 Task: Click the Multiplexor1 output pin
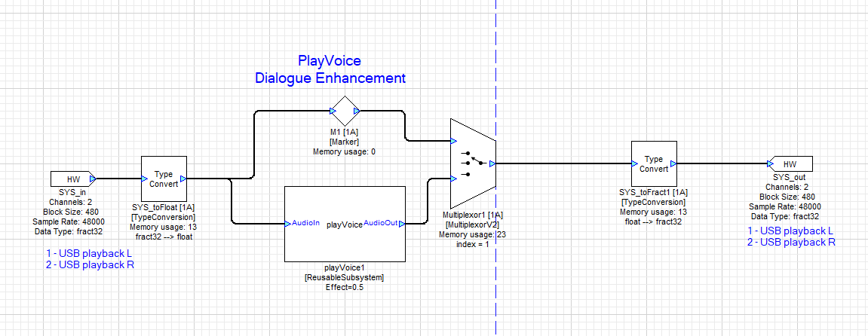tap(492, 163)
